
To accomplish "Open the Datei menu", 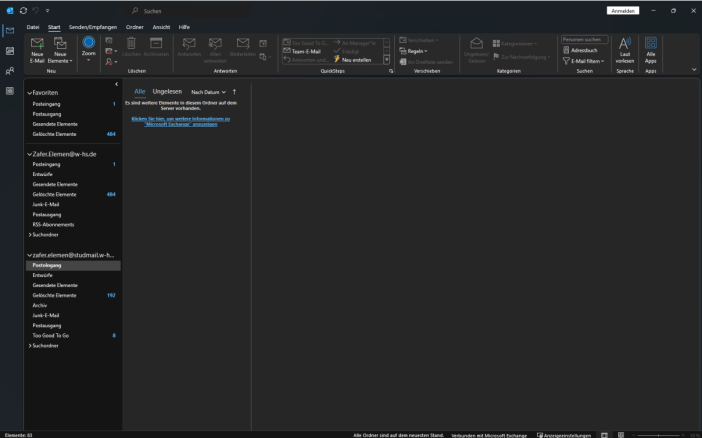I will tap(33, 26).
